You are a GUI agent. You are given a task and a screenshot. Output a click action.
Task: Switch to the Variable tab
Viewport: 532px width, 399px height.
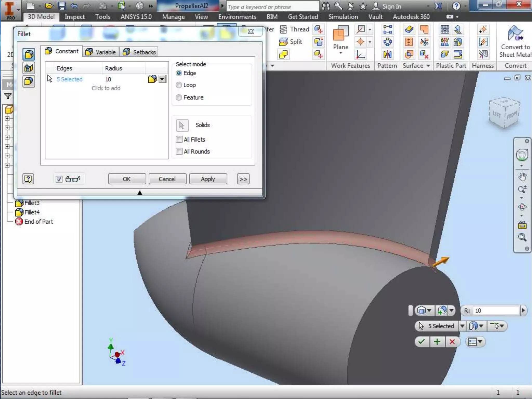tap(101, 52)
